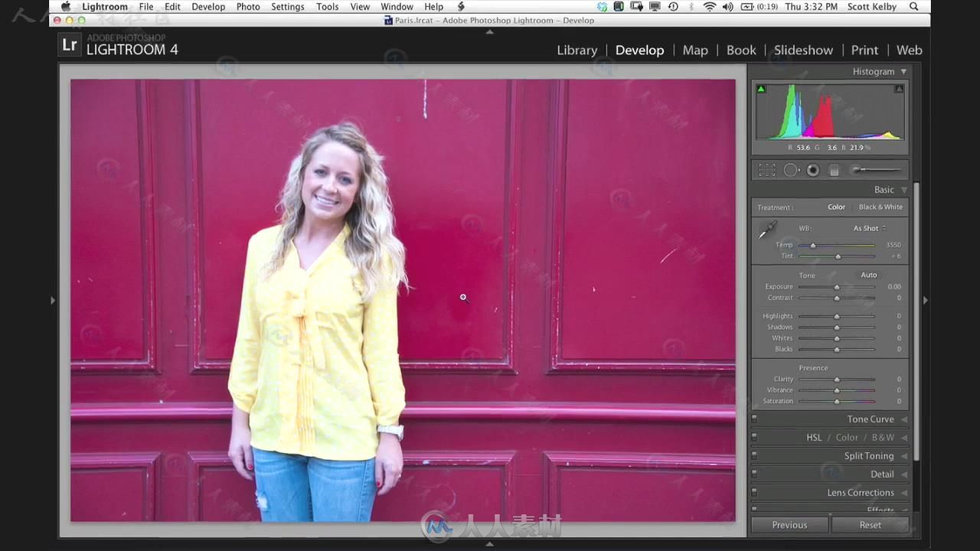Expand the Tone Curve panel
980x551 pixels.
click(x=904, y=419)
